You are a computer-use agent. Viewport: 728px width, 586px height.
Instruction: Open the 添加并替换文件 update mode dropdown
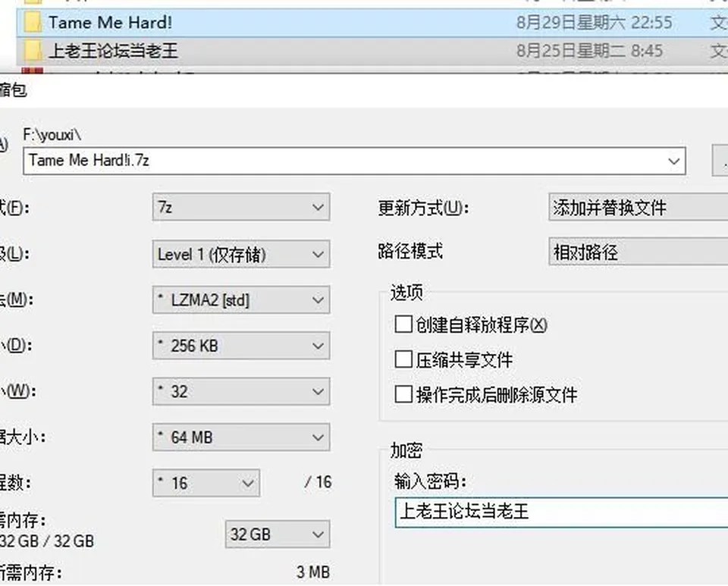coord(639,208)
